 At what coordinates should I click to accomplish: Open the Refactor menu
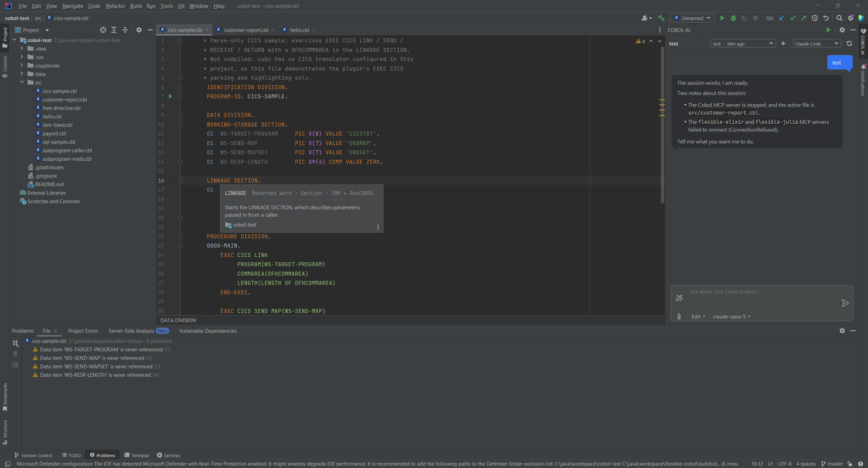tap(115, 6)
